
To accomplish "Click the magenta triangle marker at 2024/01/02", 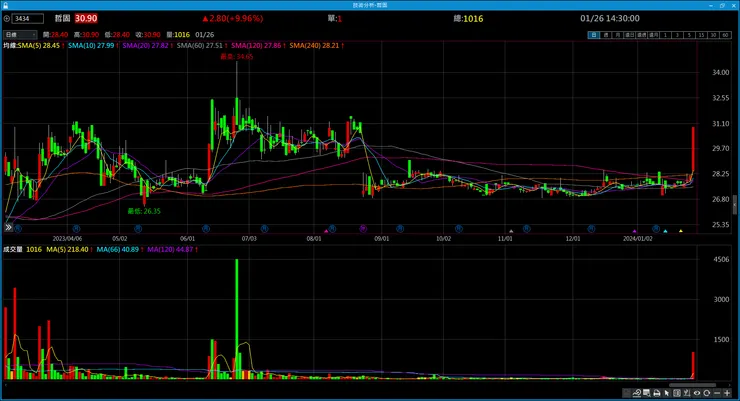I will (635, 231).
